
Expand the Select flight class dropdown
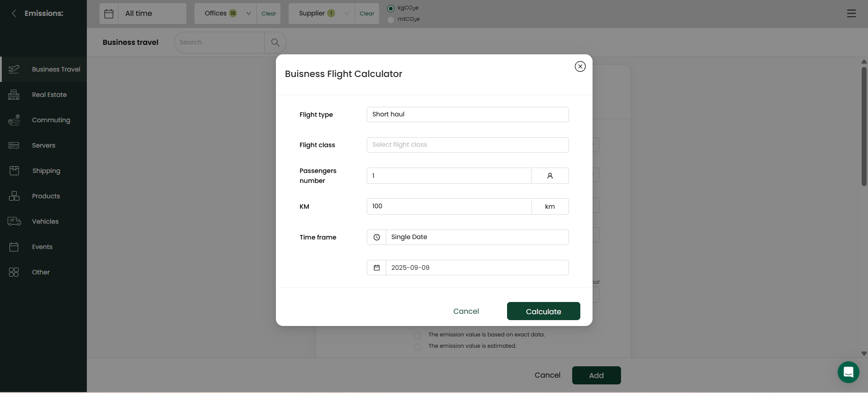[468, 145]
